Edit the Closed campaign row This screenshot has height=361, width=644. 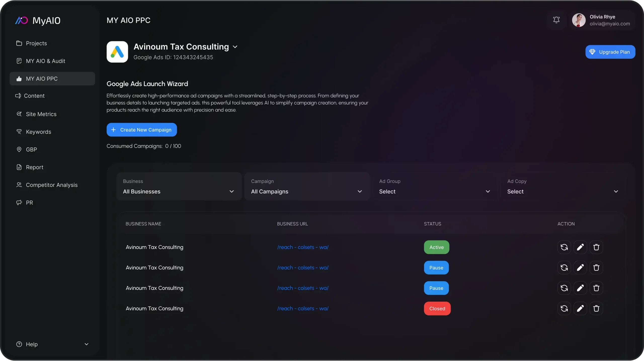pyautogui.click(x=580, y=308)
